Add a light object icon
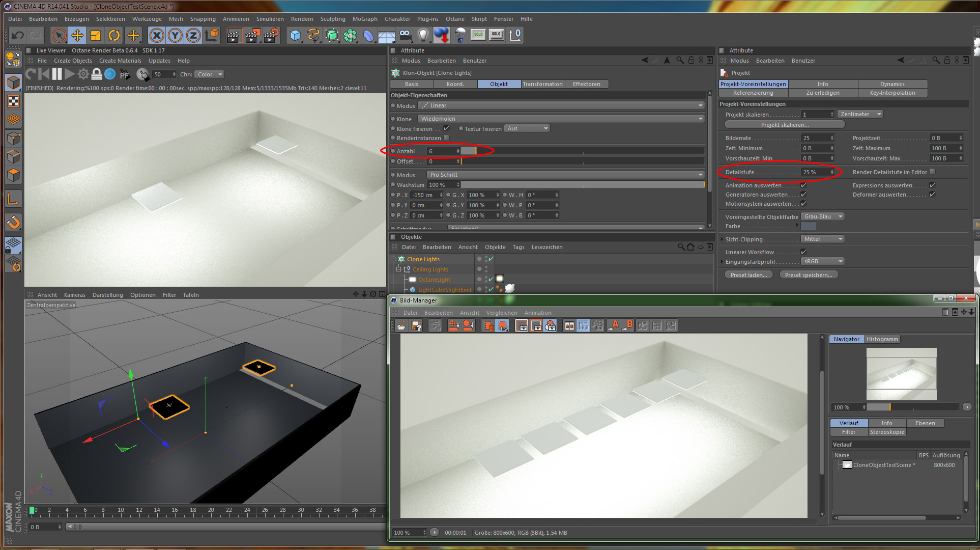Screen dimensions: 980x550 coord(423,35)
